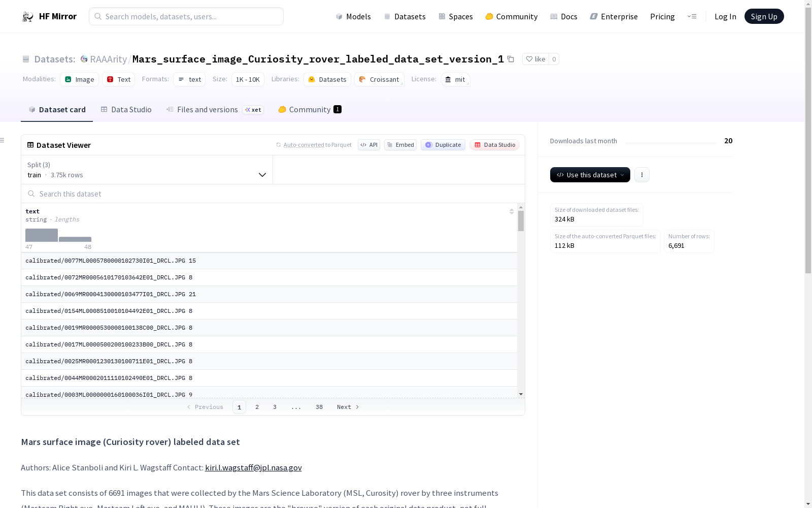Screen dimensions: 812x508
Task: Click the second length histogram bar (48)
Action: coord(75,239)
